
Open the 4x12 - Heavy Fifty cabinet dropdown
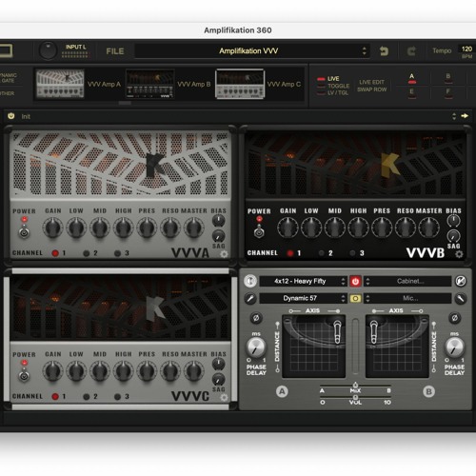coord(303,281)
